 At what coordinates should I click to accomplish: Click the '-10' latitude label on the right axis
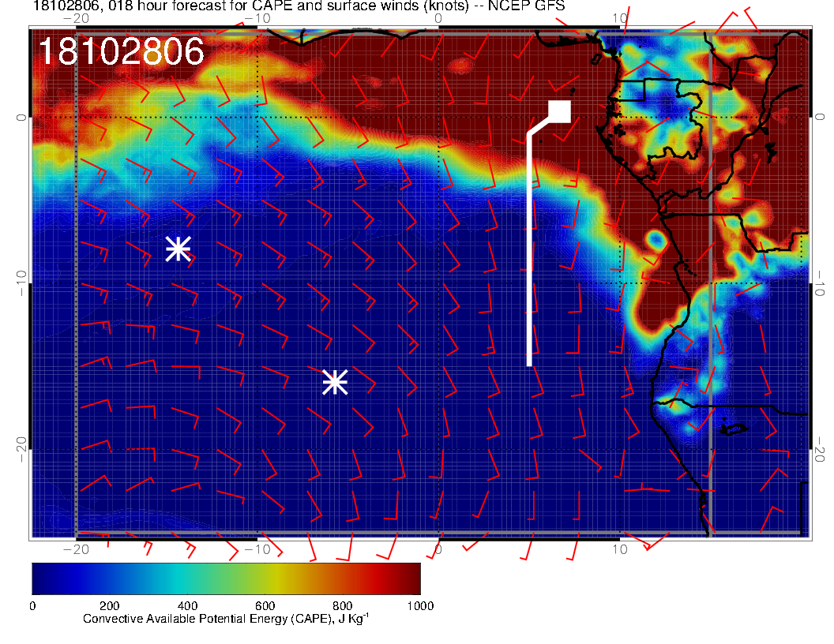(x=820, y=283)
